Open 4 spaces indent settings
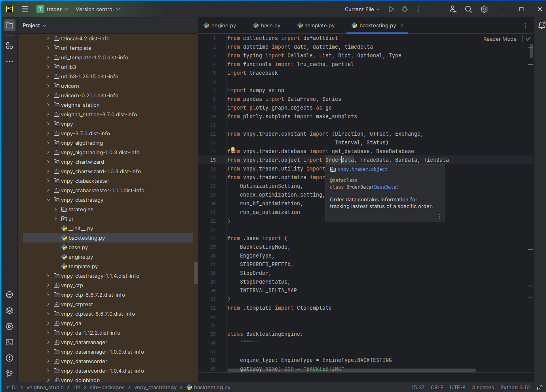546x392 pixels. (483, 388)
